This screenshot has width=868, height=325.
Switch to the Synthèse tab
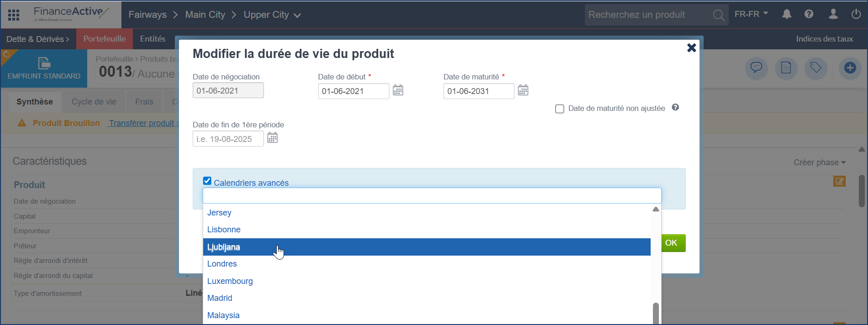(35, 102)
